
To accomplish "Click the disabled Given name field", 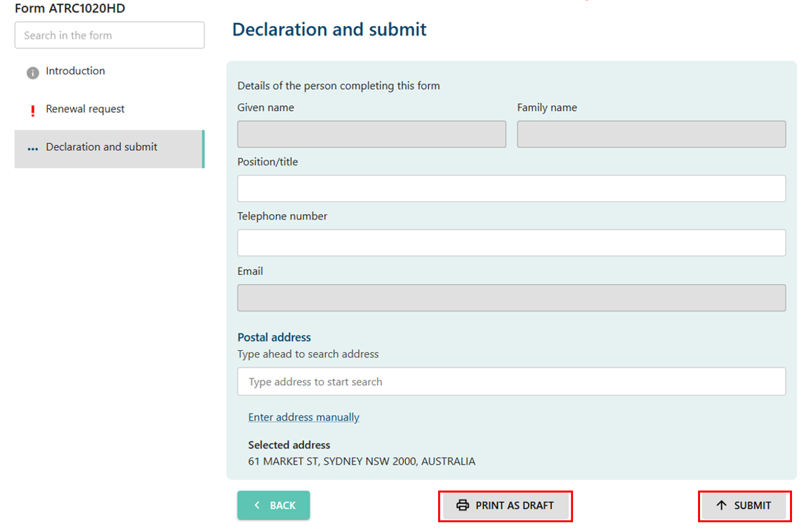I will point(371,134).
